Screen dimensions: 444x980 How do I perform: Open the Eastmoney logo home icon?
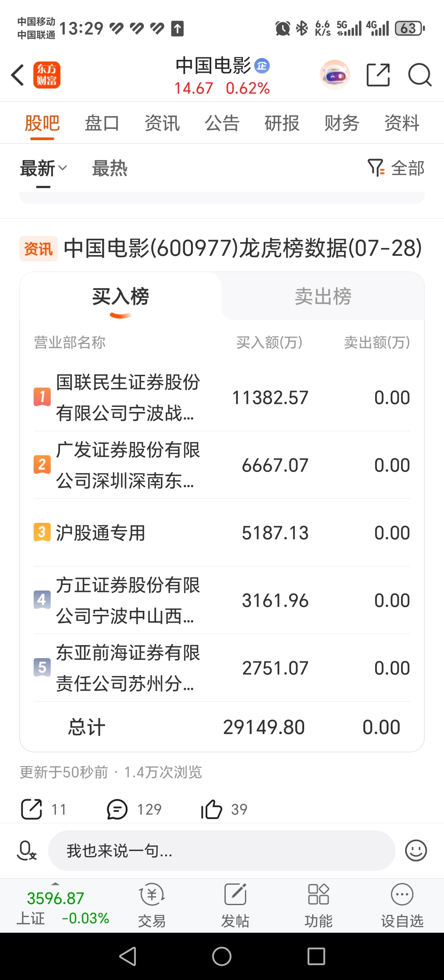click(47, 75)
